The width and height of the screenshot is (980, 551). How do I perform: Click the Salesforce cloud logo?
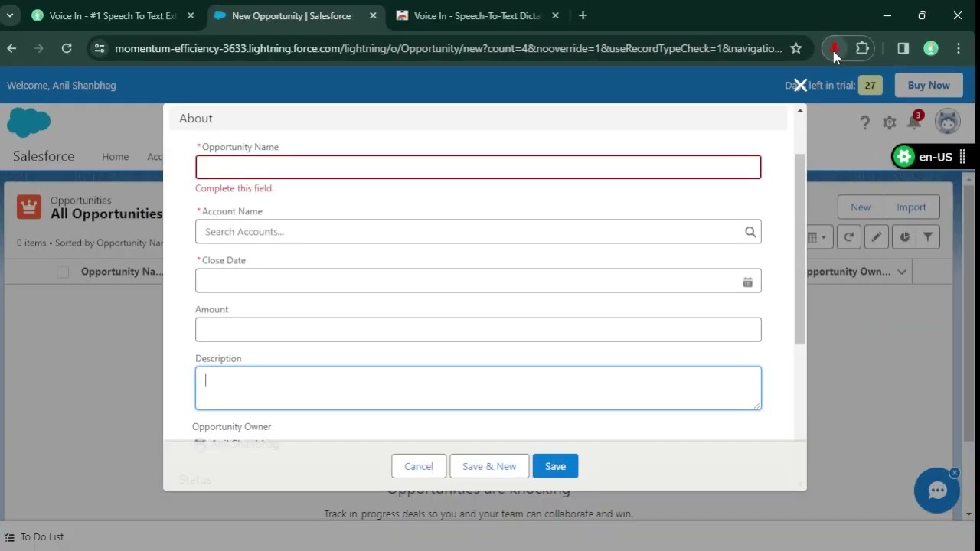click(x=28, y=122)
